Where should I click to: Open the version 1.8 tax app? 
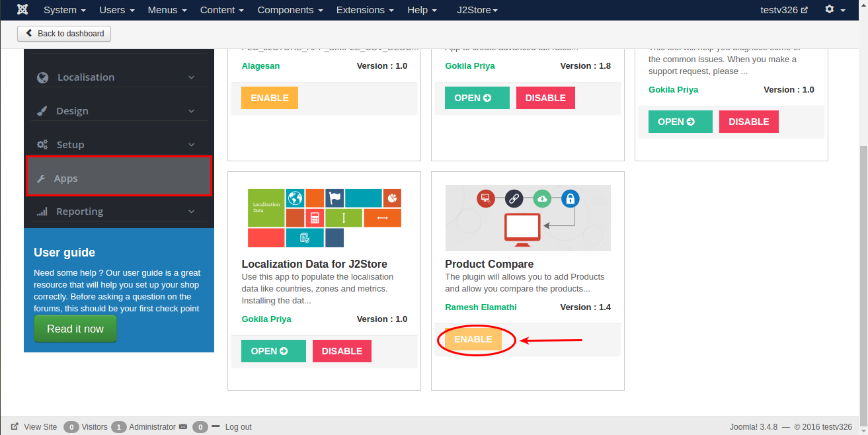tap(477, 98)
